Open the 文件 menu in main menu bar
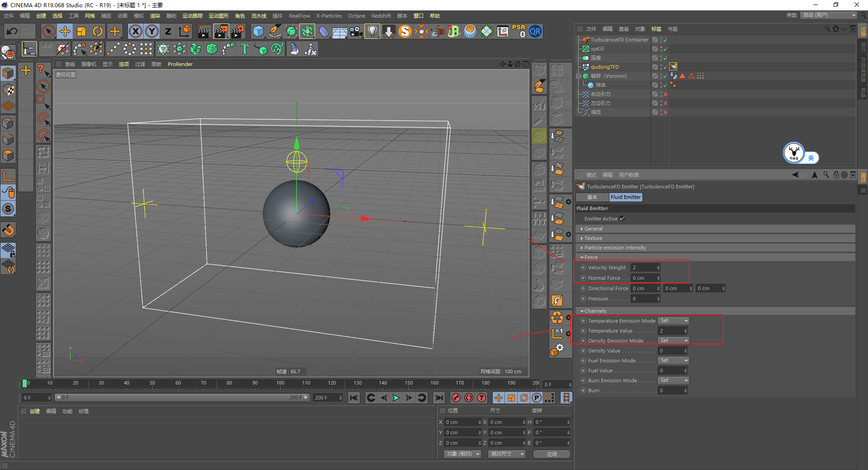The height and width of the screenshot is (470, 868). [9, 16]
